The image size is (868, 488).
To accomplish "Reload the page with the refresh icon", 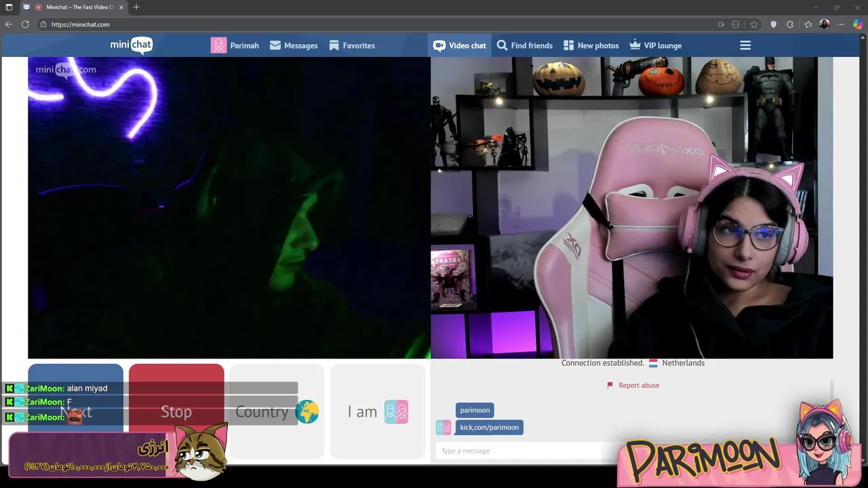I will click(25, 24).
